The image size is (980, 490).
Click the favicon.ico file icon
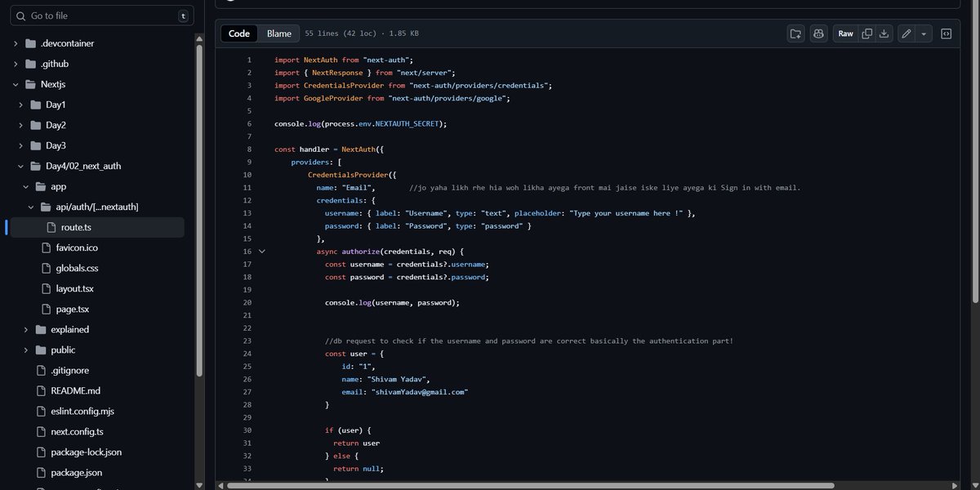(x=47, y=247)
